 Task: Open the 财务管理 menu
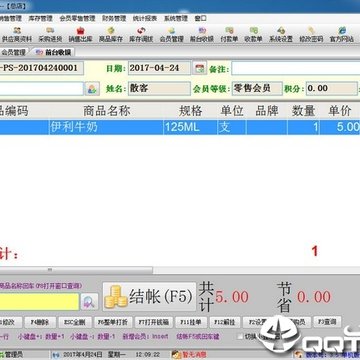tap(114, 18)
